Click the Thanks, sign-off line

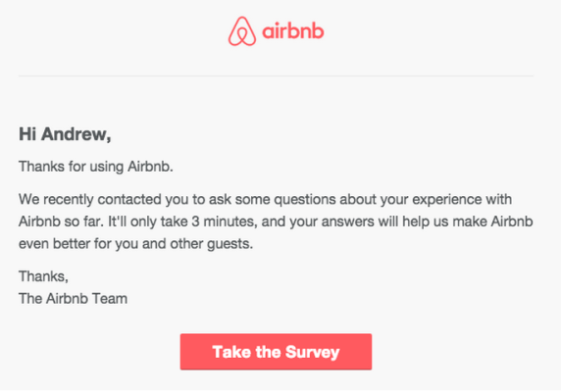43,276
